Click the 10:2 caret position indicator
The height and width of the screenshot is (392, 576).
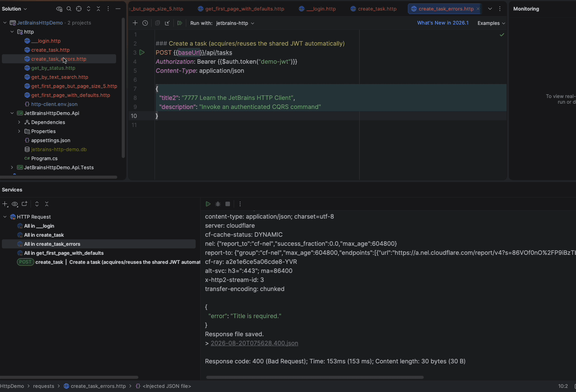pyautogui.click(x=563, y=386)
